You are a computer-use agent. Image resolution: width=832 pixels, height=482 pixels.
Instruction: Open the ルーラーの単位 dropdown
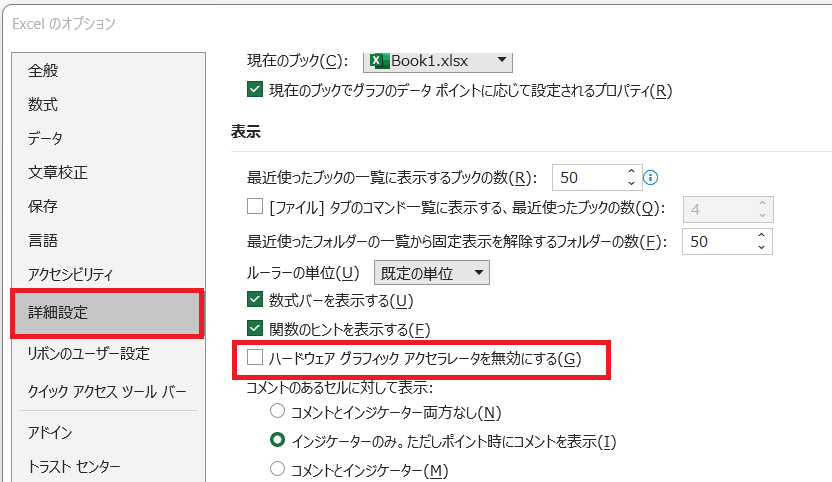[432, 273]
